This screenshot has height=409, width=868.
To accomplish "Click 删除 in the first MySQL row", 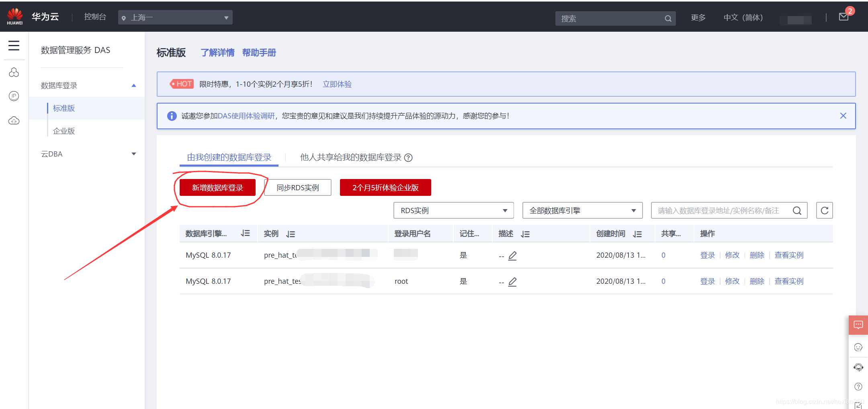I will click(757, 255).
